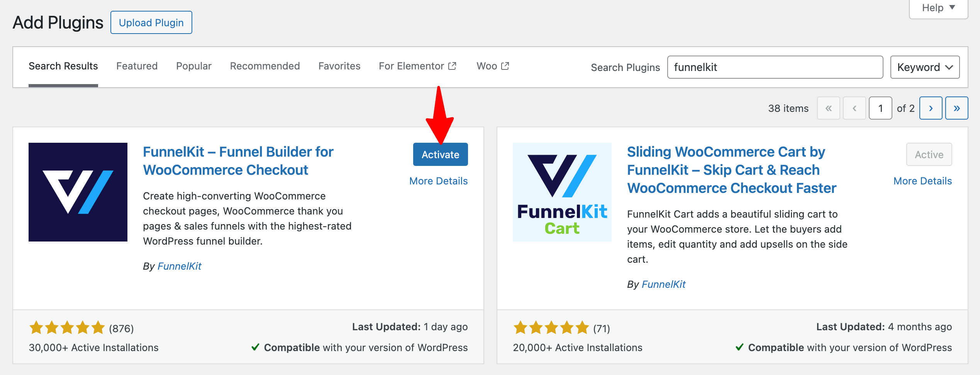Viewport: 980px width, 375px height.
Task: Open the Help dropdown
Action: [x=938, y=8]
